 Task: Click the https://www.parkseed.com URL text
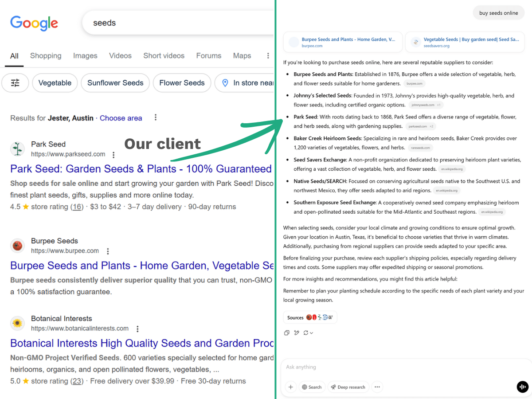pos(68,154)
